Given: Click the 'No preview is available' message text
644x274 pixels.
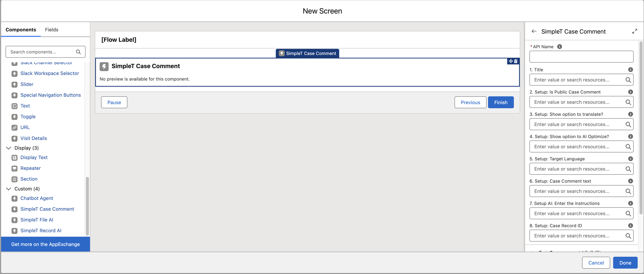Looking at the screenshot, I should [x=144, y=79].
